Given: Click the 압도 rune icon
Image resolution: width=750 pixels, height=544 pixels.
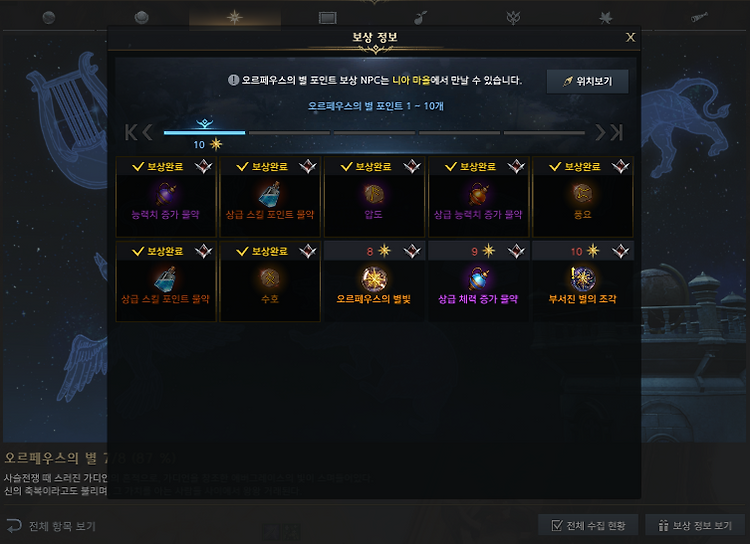Looking at the screenshot, I should (x=374, y=194).
